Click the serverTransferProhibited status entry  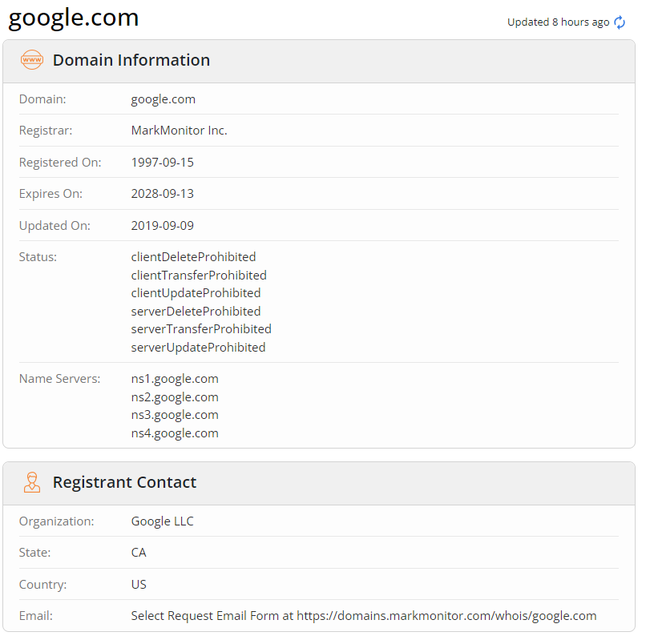point(201,329)
